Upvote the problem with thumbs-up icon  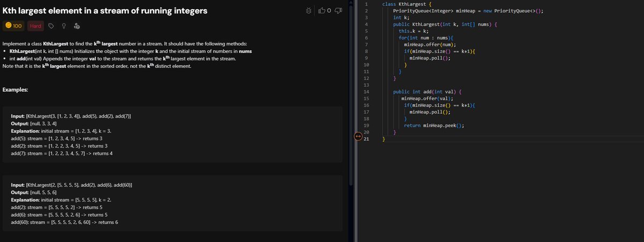point(322,11)
